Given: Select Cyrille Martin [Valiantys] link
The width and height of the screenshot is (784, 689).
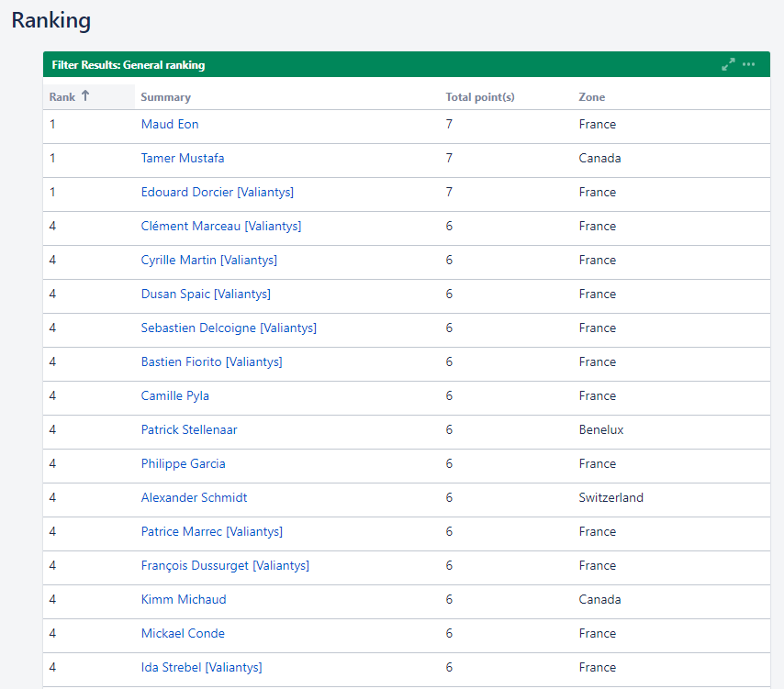Looking at the screenshot, I should tap(209, 260).
